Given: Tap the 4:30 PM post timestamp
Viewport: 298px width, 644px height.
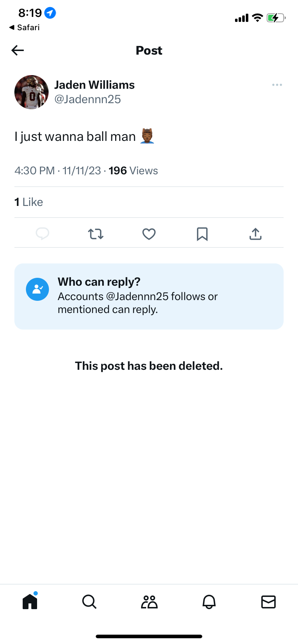Looking at the screenshot, I should 35,171.
